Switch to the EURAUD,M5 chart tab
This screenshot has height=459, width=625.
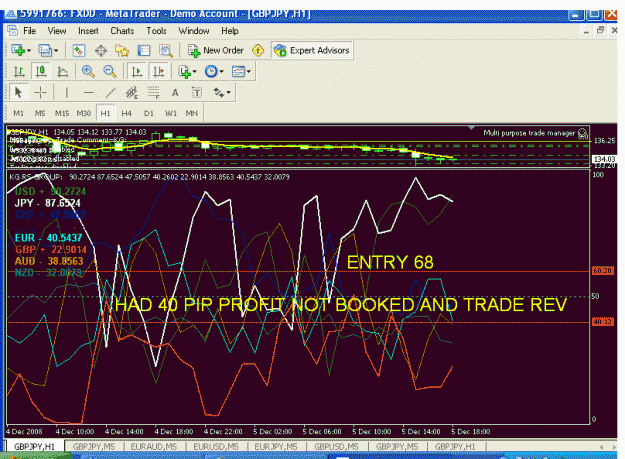154,447
